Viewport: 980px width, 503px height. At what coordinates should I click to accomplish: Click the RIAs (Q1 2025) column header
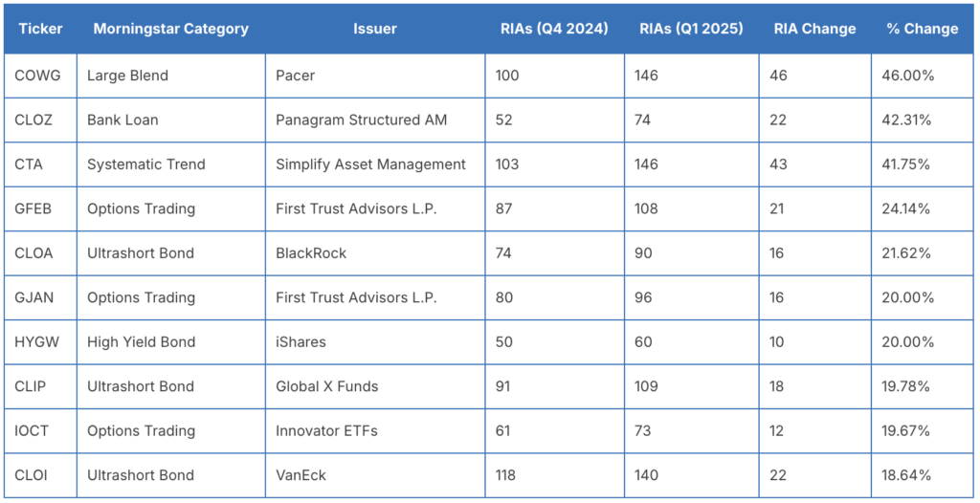[691, 29]
